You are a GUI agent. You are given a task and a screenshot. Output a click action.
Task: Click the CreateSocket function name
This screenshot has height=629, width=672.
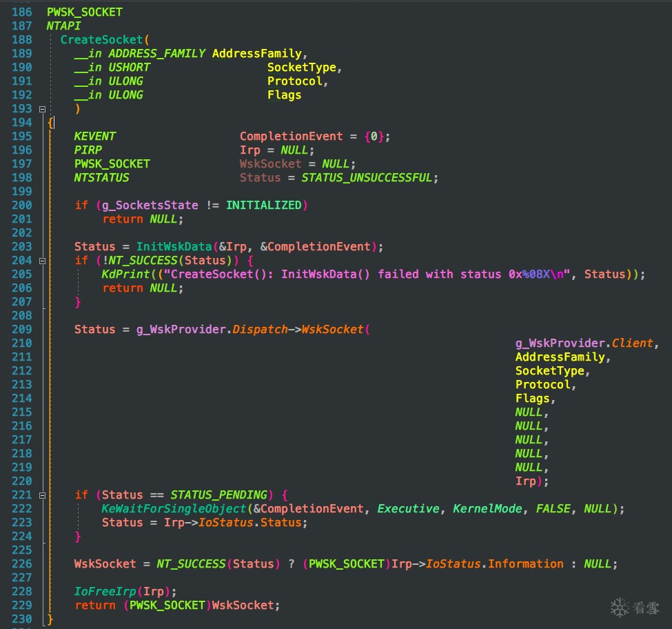click(101, 39)
